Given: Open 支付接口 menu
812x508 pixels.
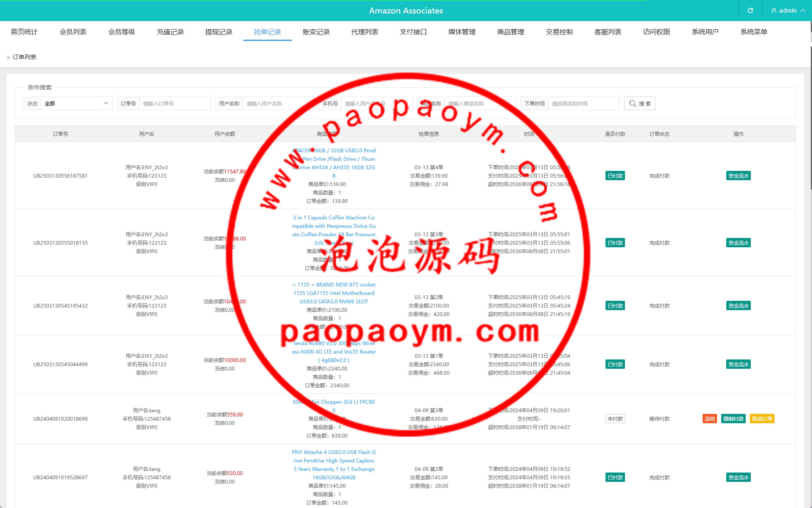Looking at the screenshot, I should coord(413,32).
